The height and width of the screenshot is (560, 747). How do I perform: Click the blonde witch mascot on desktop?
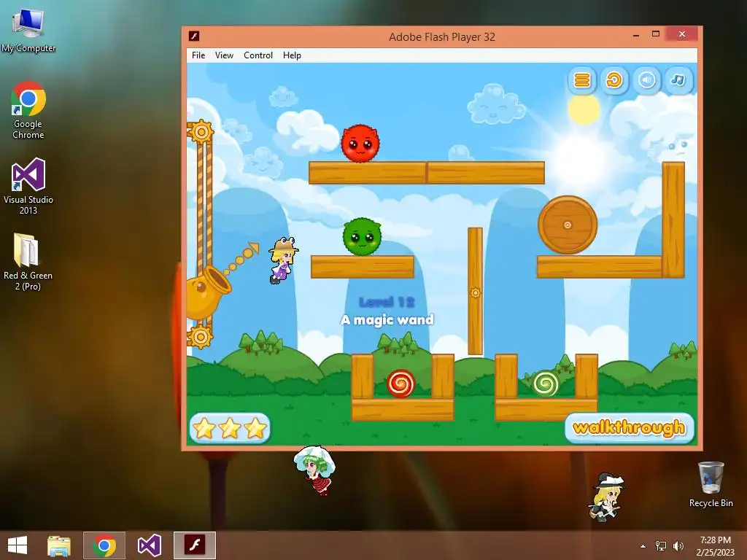[606, 497]
